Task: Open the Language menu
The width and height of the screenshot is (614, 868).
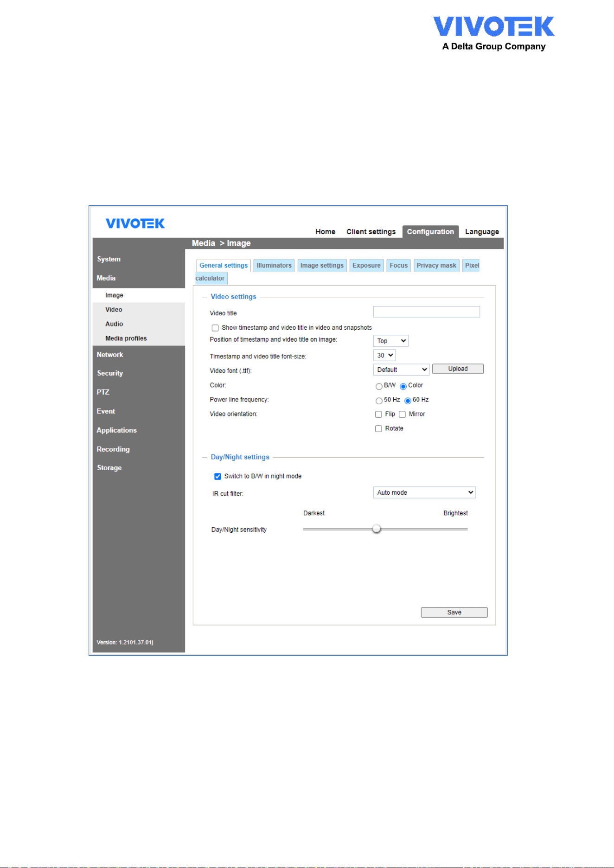Action: click(x=482, y=232)
